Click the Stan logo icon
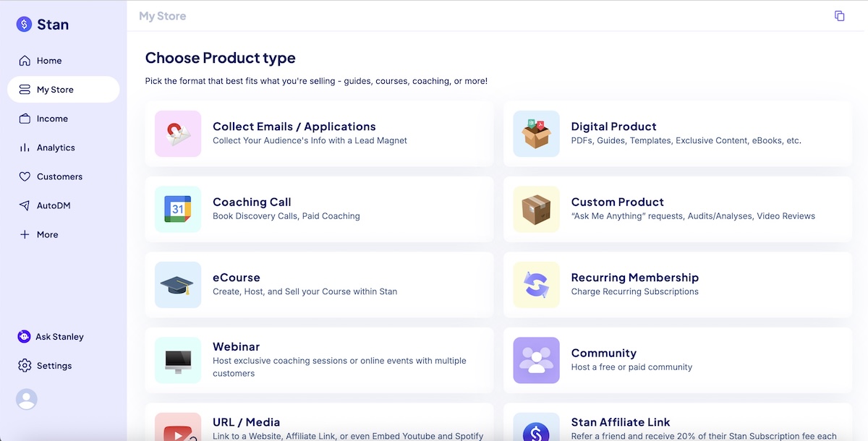Viewport: 868px width, 441px height. [x=25, y=25]
